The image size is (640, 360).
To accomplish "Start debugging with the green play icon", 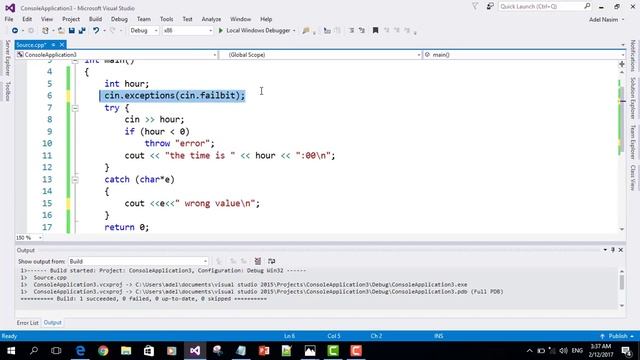I will [x=221, y=31].
